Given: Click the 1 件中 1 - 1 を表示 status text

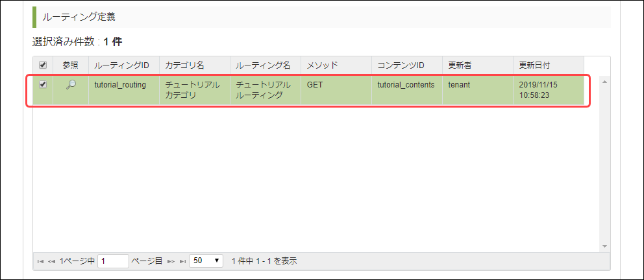Looking at the screenshot, I should pos(264,261).
